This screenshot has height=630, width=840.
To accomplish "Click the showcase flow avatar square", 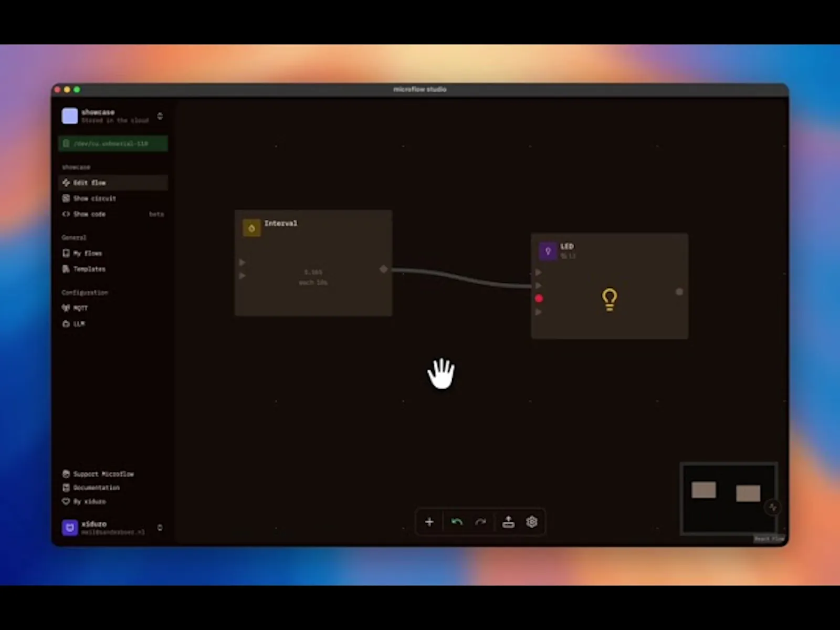I will [x=70, y=116].
